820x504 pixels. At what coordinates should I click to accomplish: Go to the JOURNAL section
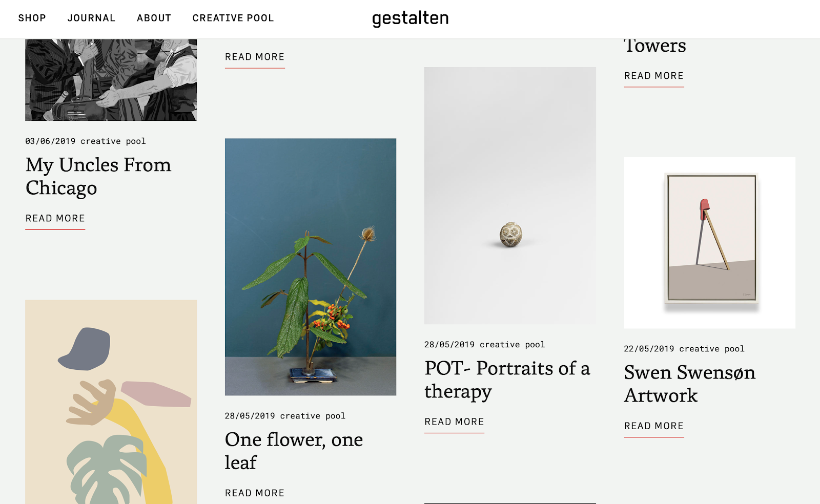(91, 18)
